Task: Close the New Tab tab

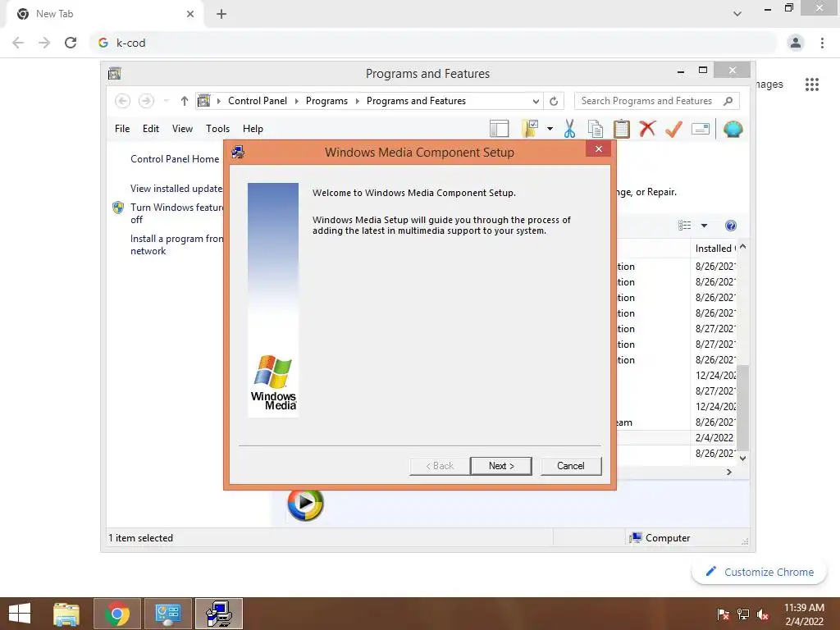Action: (x=190, y=14)
